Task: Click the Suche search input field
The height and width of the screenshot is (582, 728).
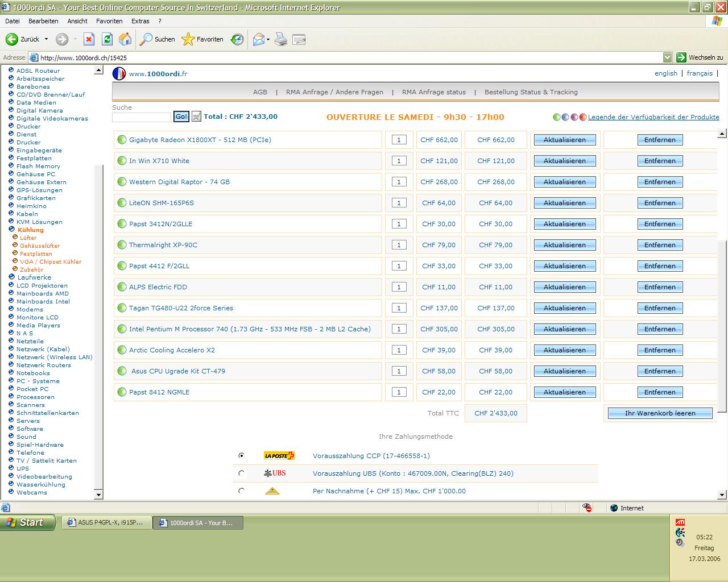Action: [x=142, y=117]
